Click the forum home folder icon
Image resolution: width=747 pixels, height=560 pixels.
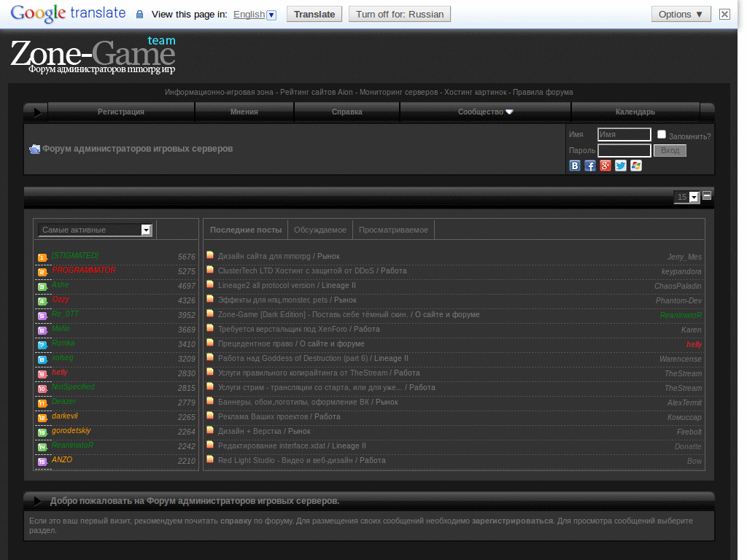(x=35, y=149)
